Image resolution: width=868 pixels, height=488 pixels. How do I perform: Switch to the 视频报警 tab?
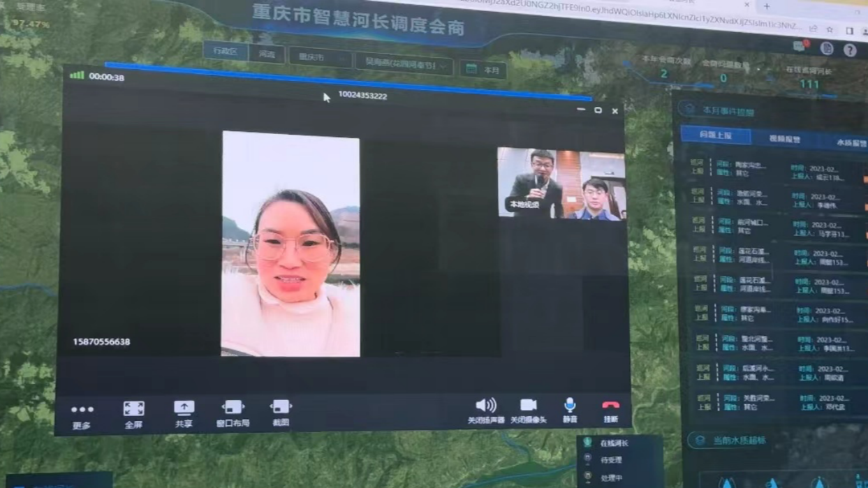coord(784,139)
